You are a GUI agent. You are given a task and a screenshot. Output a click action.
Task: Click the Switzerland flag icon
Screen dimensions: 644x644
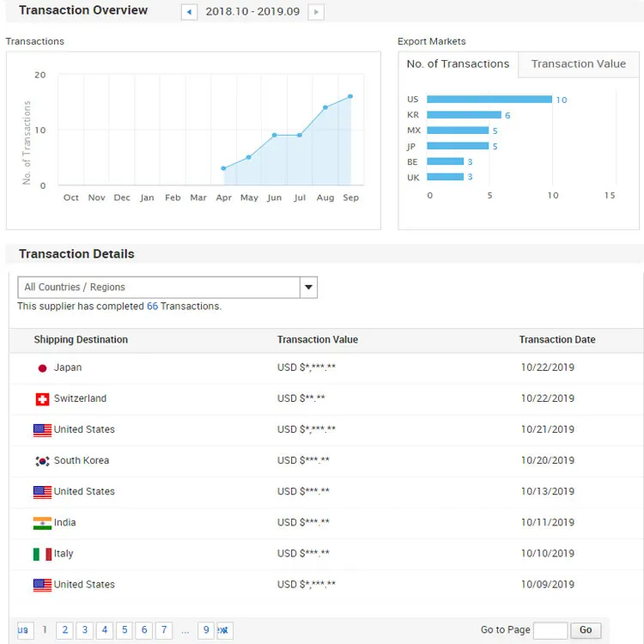(42, 399)
